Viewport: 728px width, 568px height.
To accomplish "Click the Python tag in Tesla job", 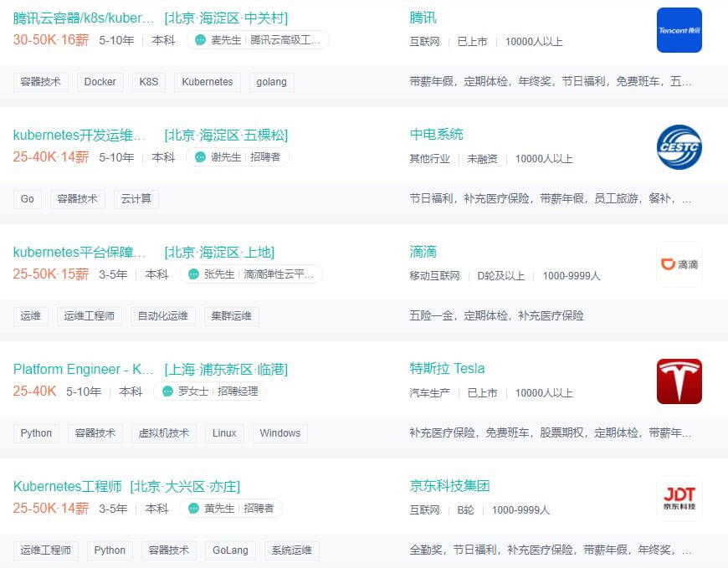I will [x=36, y=433].
